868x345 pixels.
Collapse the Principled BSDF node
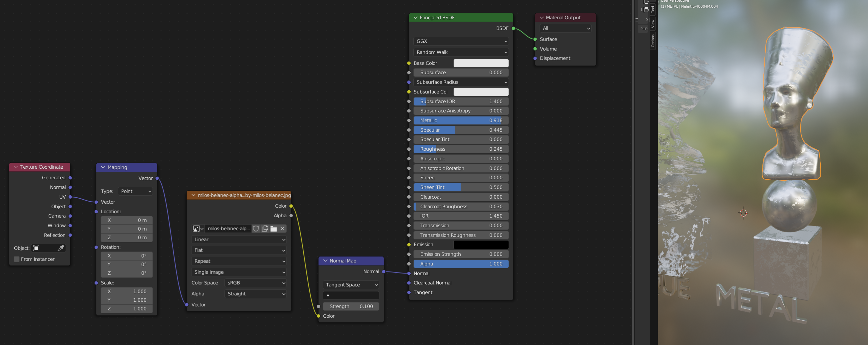click(x=415, y=18)
